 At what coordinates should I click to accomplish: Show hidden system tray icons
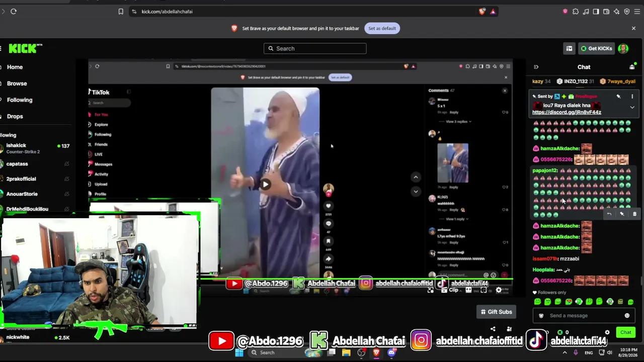pos(565,352)
